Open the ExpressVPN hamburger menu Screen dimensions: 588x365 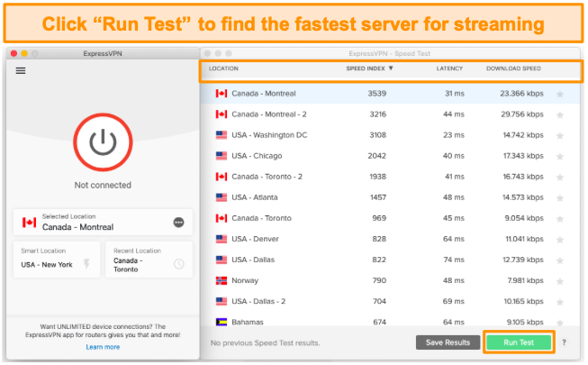21,70
